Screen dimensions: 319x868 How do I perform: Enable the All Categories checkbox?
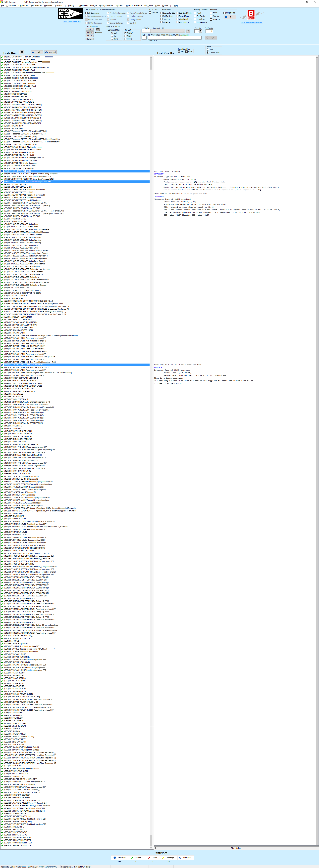pos(87,13)
